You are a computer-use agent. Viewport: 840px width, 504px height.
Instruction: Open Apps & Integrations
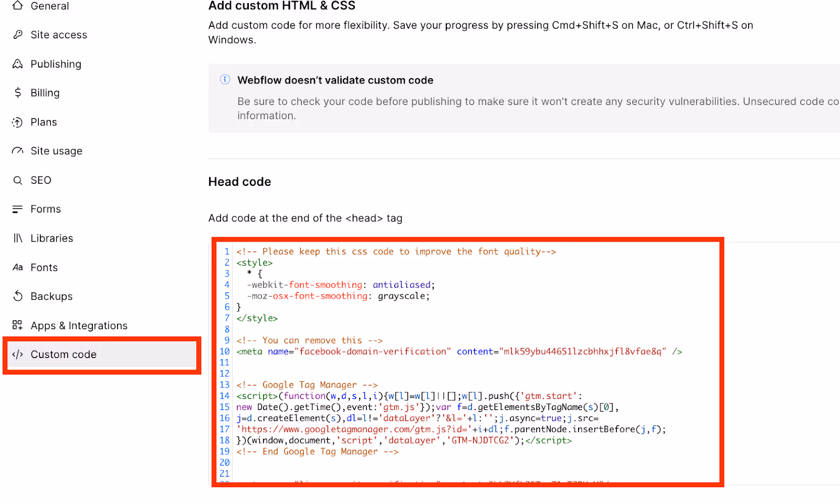(79, 325)
